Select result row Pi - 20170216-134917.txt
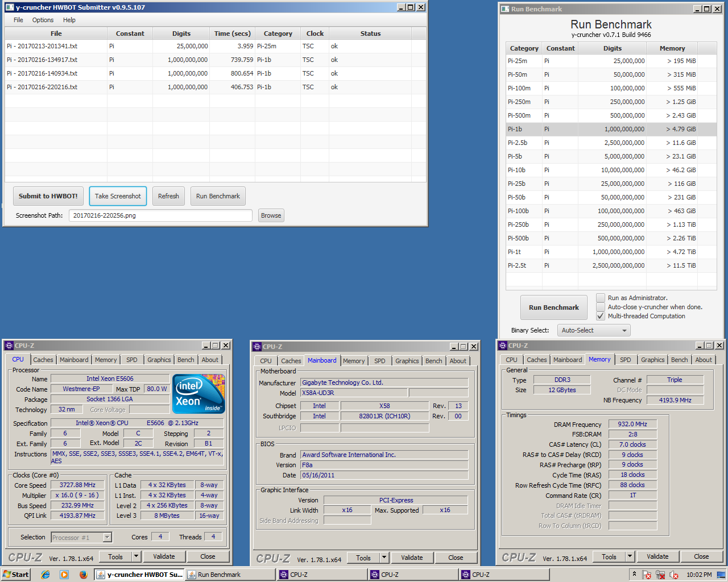This screenshot has height=582, width=728. pyautogui.click(x=215, y=60)
